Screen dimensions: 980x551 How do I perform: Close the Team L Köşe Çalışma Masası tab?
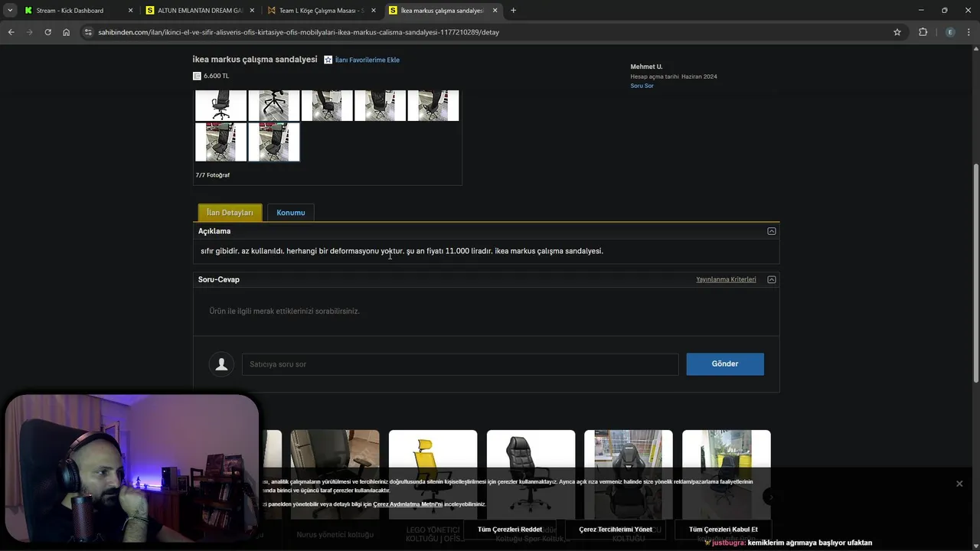(x=374, y=11)
